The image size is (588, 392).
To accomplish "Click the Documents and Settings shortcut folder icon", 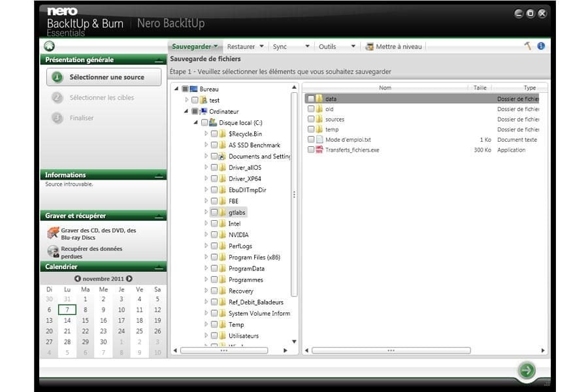I will coord(222,156).
